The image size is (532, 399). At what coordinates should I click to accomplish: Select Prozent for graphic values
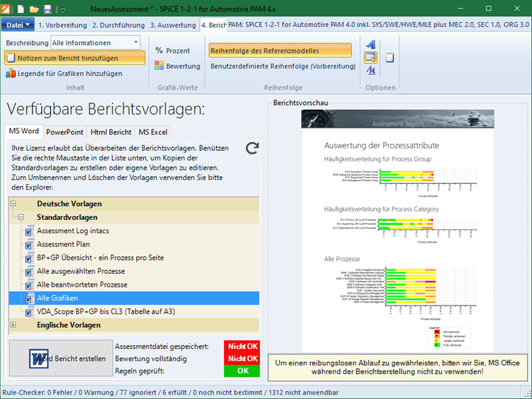pos(173,51)
